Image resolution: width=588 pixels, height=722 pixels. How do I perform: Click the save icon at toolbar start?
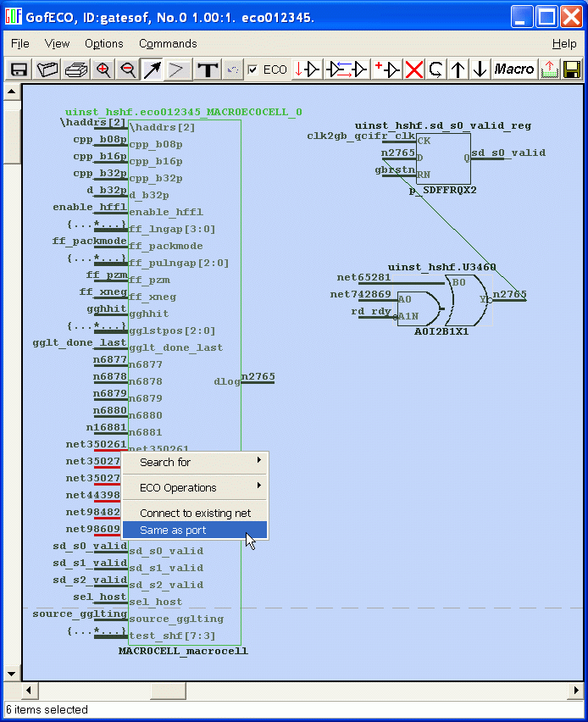click(x=19, y=69)
